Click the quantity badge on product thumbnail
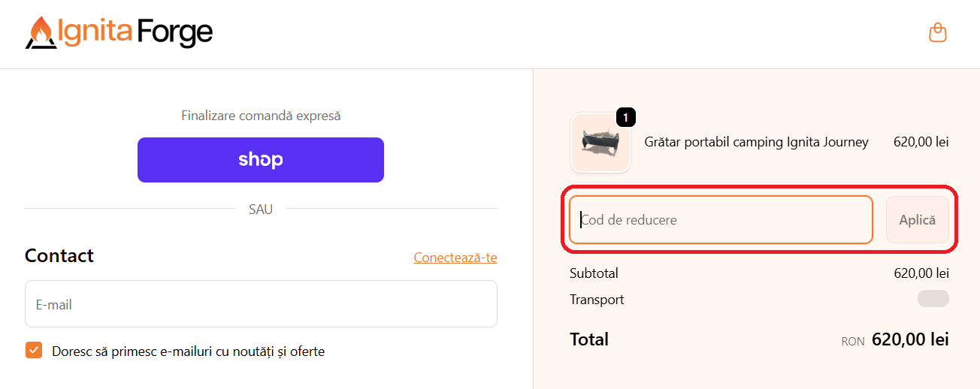This screenshot has height=389, width=980. point(626,117)
